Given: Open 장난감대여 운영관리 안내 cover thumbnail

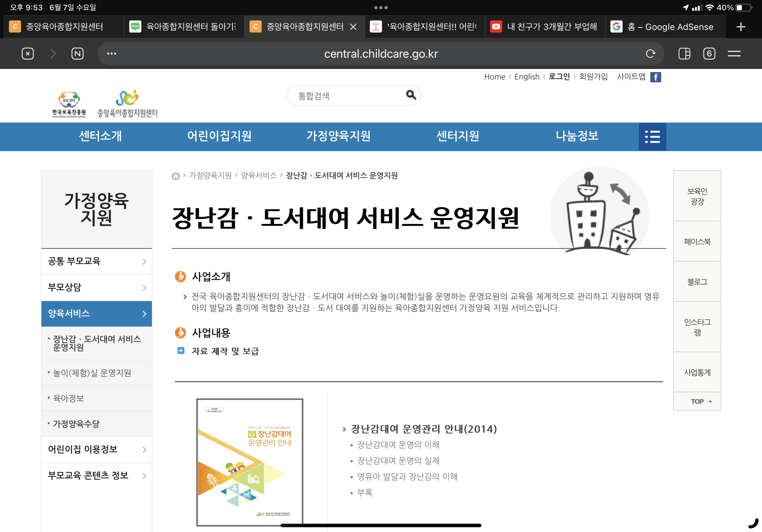Looking at the screenshot, I should (x=250, y=462).
